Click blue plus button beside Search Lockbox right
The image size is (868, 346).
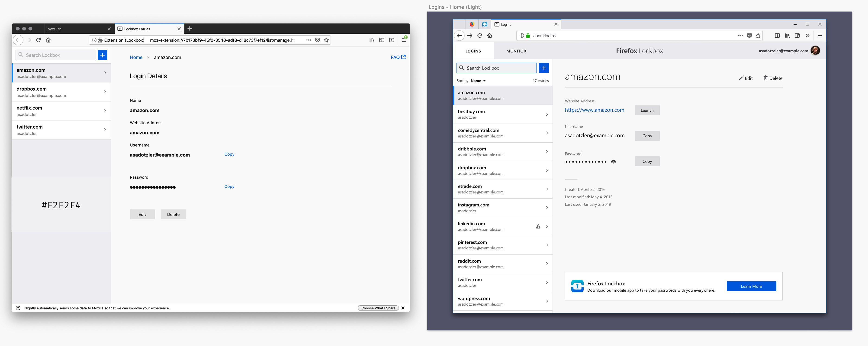(x=543, y=68)
